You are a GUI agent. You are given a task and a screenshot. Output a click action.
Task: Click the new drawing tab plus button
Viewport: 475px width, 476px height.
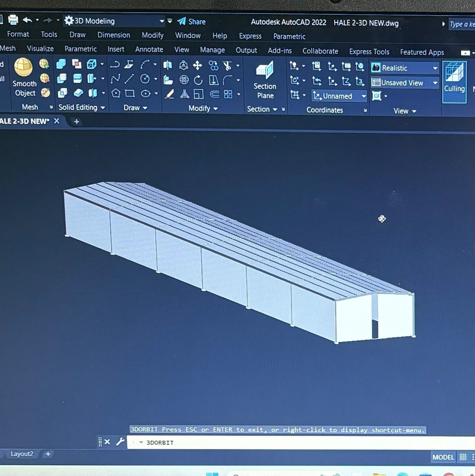[77, 122]
